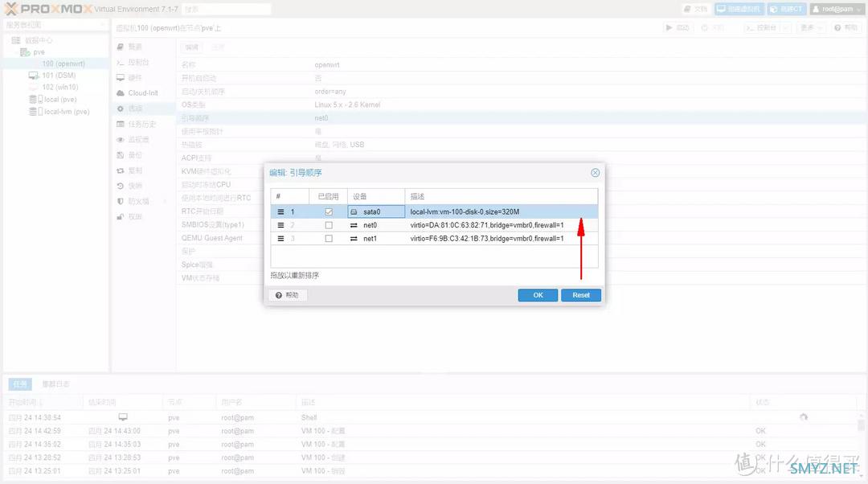Click the local (pve) storage icon
The image size is (868, 484).
(35, 100)
